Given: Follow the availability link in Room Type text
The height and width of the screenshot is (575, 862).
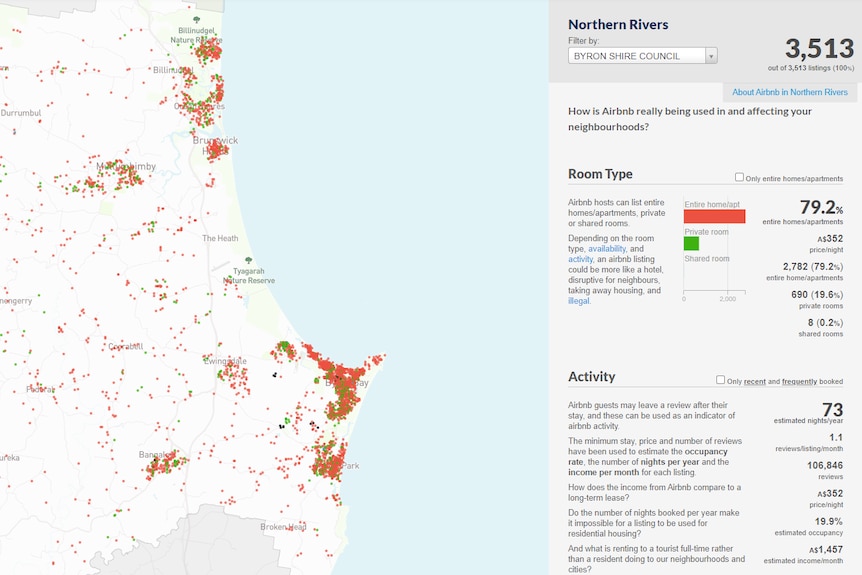Looking at the screenshot, I should coord(607,248).
